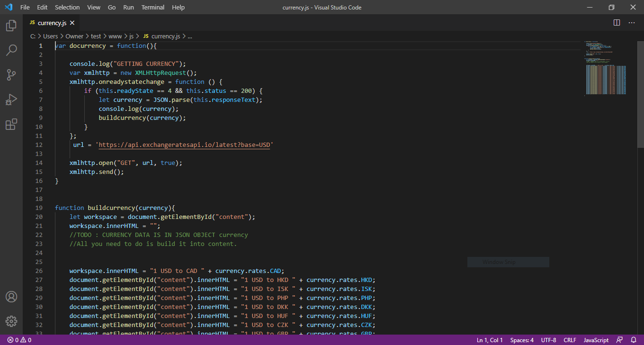Expand the 'www' breadcrumb folder

point(115,36)
